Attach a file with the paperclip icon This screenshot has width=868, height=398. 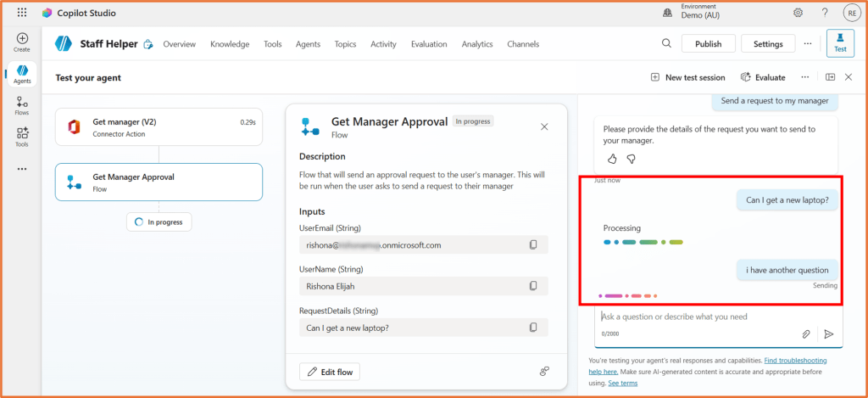pyautogui.click(x=807, y=334)
